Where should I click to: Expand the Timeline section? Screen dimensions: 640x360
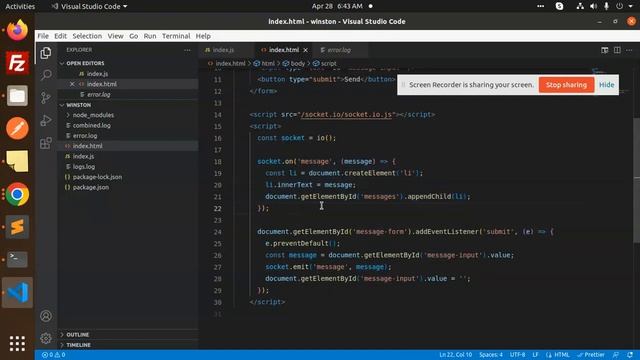coord(78,345)
